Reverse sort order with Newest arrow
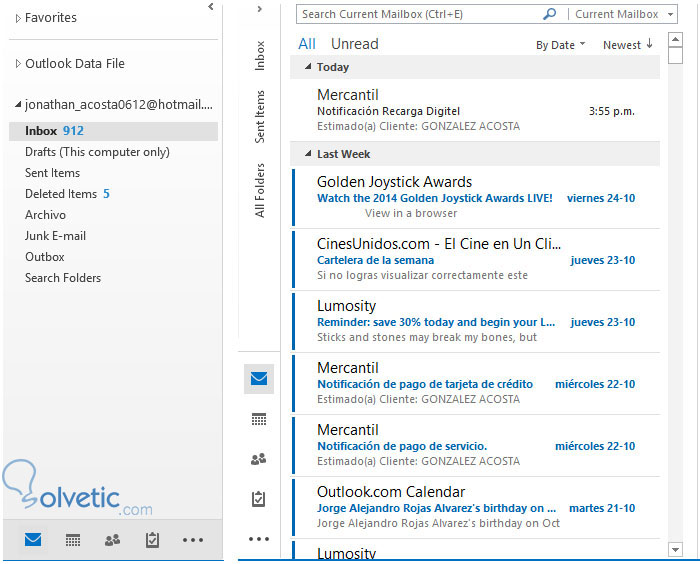Viewport: 700px width, 564px height. coord(628,45)
